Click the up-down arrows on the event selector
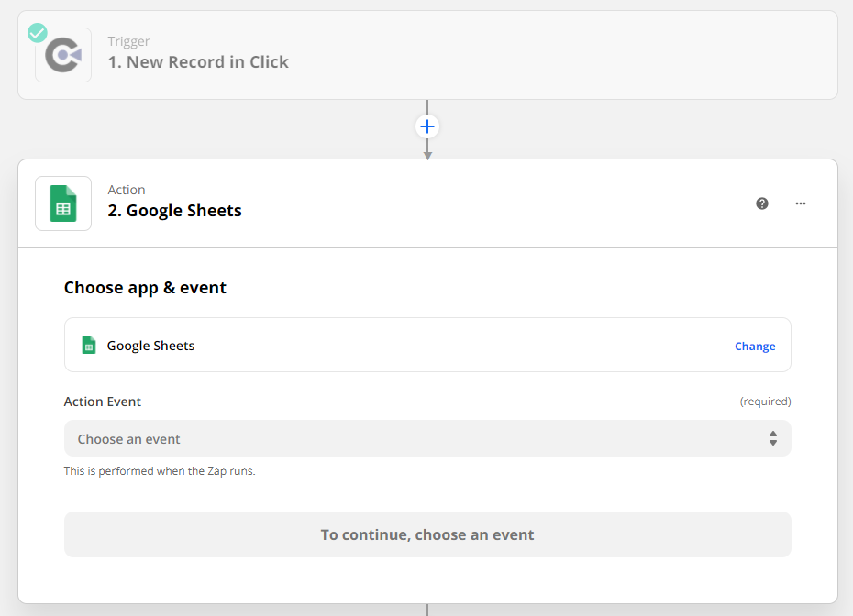 772,438
